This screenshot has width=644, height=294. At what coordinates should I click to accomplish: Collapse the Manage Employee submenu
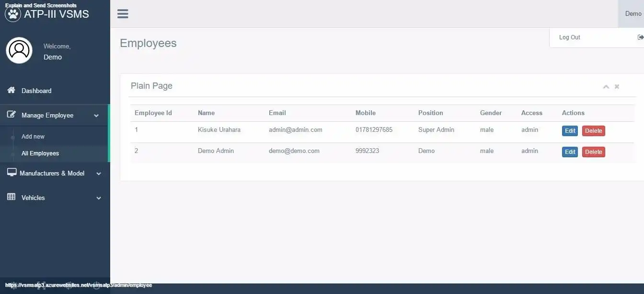96,116
